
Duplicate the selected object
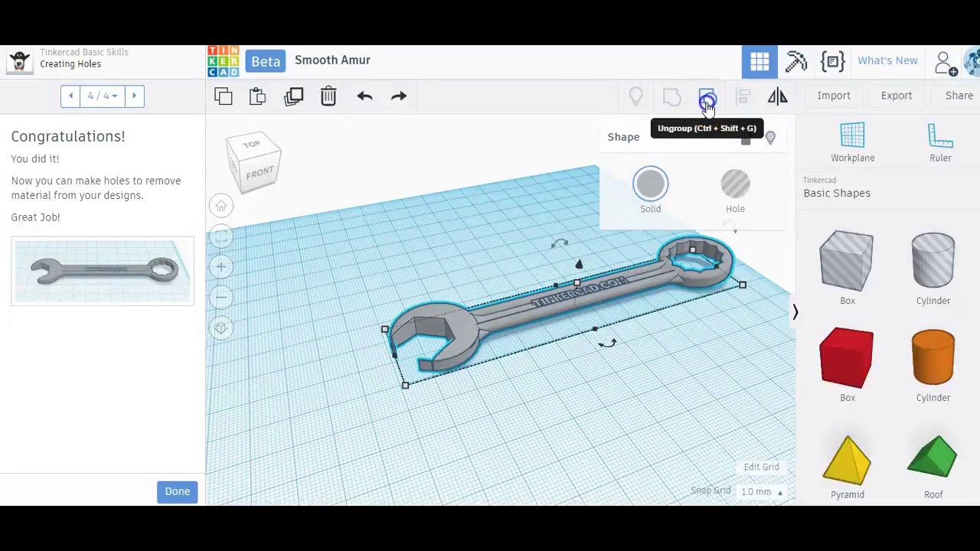pos(294,96)
